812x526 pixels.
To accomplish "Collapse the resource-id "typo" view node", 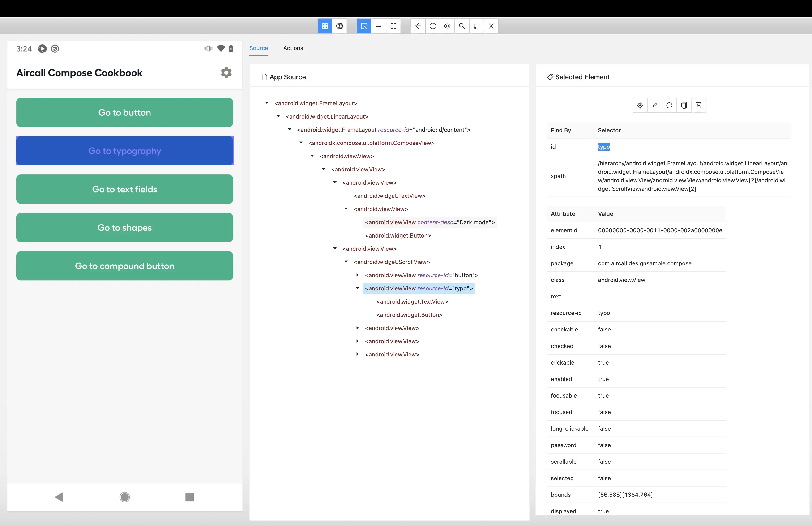I will point(357,288).
